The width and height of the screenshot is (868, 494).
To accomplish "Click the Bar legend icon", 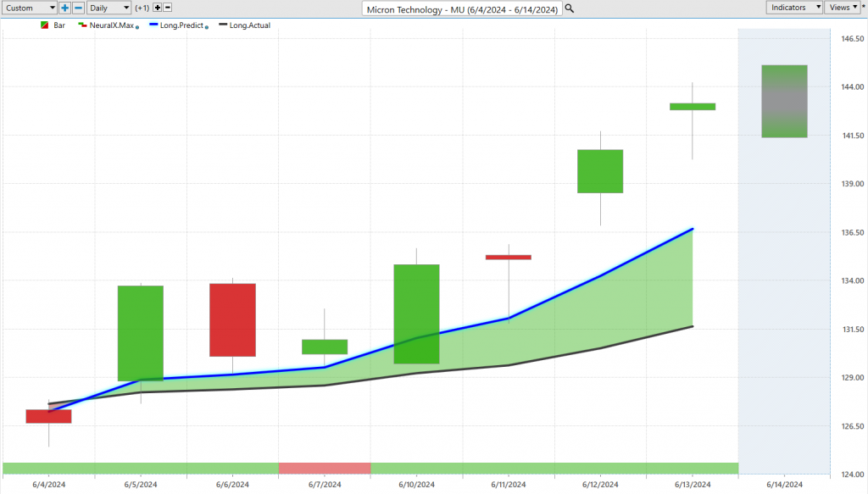I will (x=44, y=25).
